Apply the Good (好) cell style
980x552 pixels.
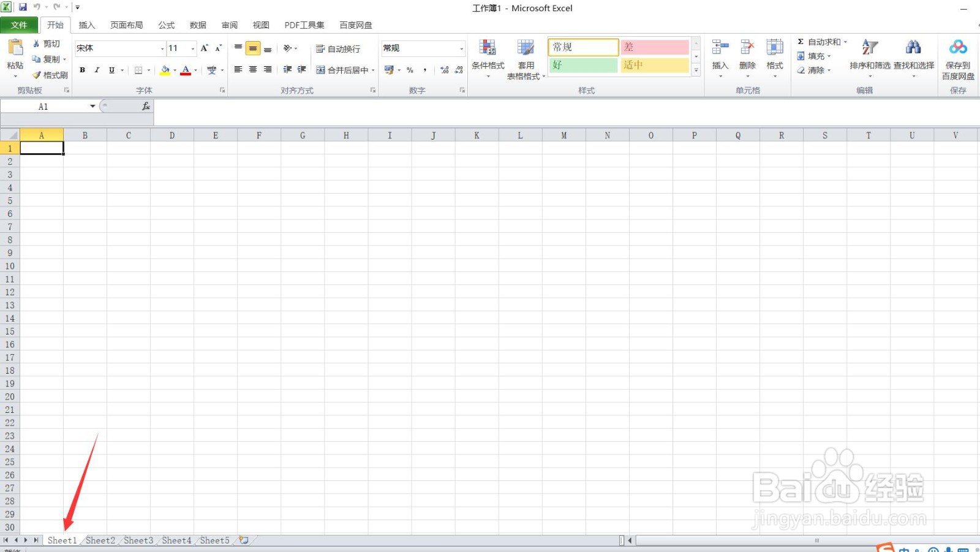583,65
